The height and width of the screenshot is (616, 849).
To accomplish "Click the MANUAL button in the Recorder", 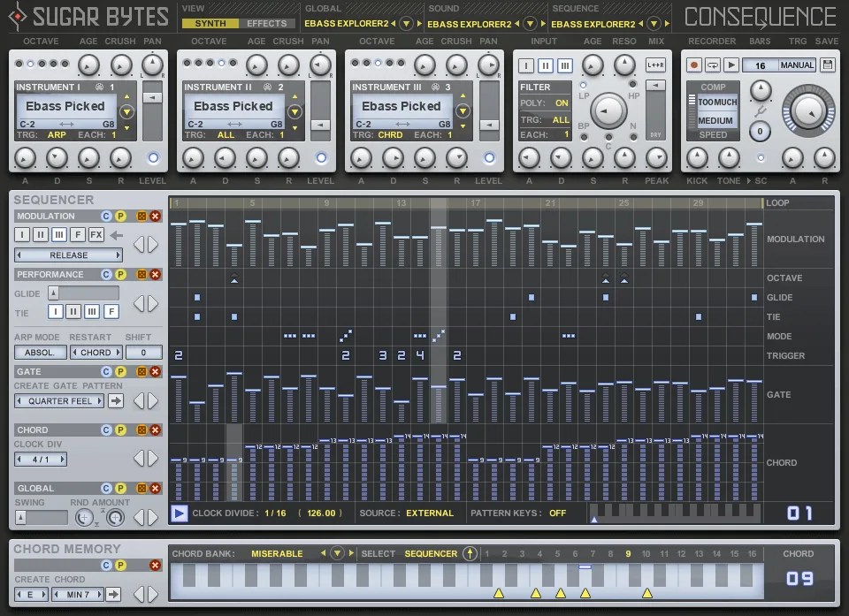I will pyautogui.click(x=797, y=65).
